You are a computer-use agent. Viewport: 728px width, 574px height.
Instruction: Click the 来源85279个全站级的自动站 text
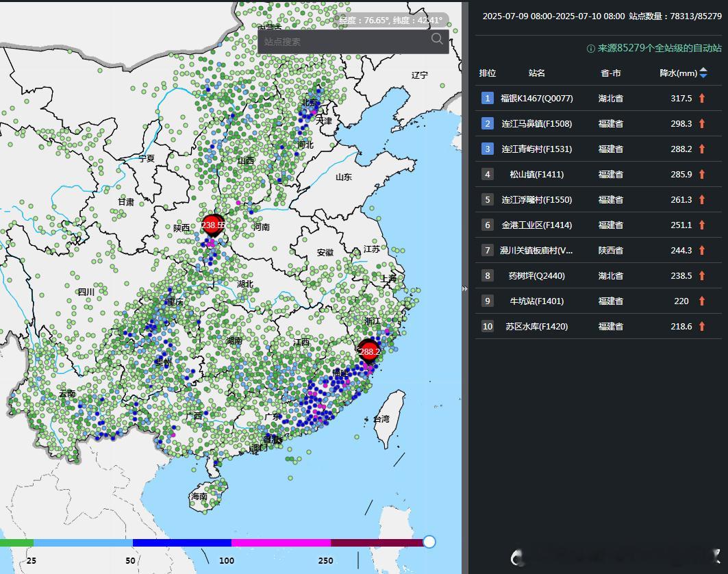click(660, 49)
